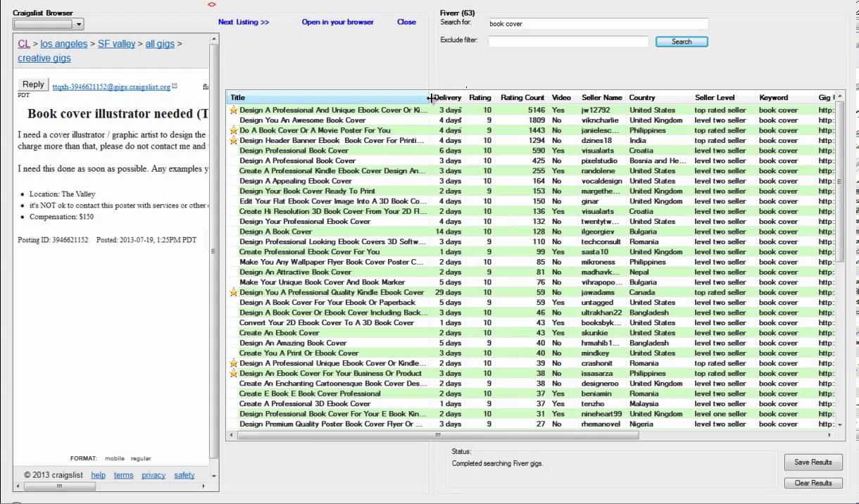The width and height of the screenshot is (859, 504).
Task: Click seller name 'pixelstudio' cell
Action: pos(599,160)
